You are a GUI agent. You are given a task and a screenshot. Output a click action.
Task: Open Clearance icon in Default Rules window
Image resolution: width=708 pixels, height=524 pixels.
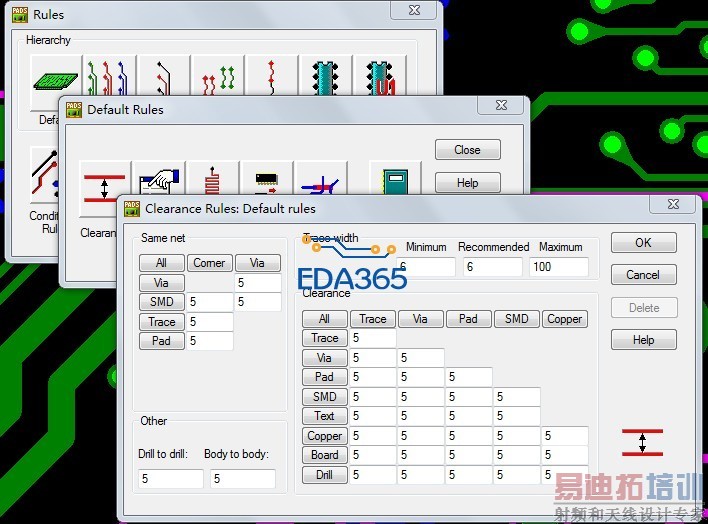[x=105, y=189]
